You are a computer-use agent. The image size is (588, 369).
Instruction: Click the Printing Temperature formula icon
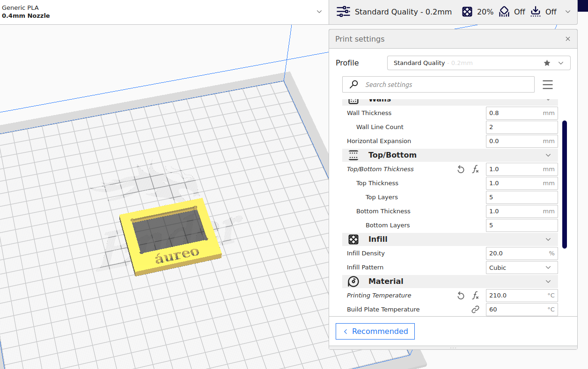[475, 296]
